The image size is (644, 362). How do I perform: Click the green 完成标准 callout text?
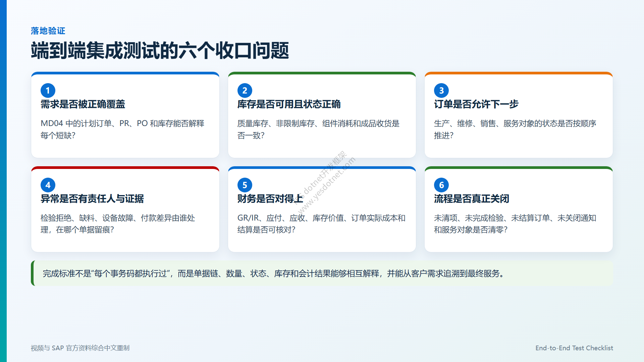tap(274, 274)
